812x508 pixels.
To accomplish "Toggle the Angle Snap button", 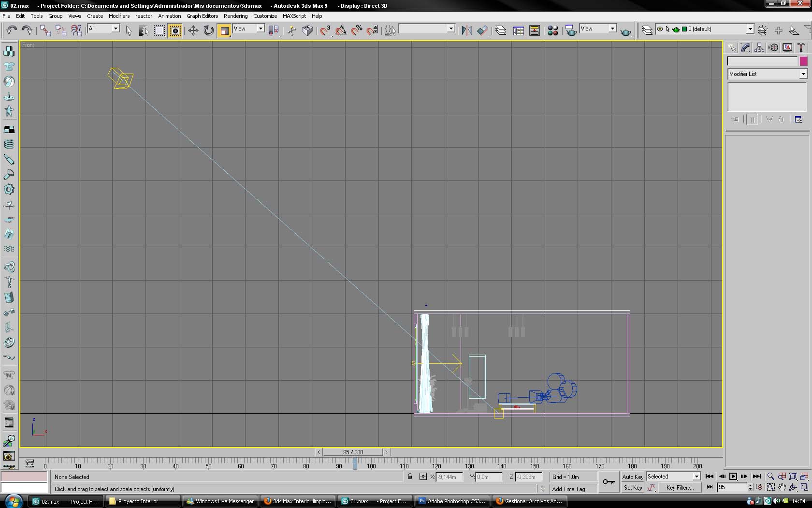I will (x=341, y=30).
